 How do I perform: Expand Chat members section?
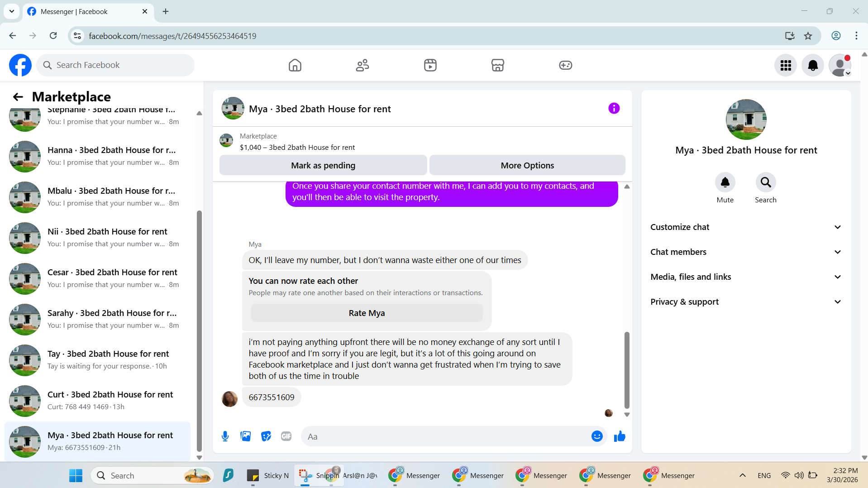(x=746, y=252)
